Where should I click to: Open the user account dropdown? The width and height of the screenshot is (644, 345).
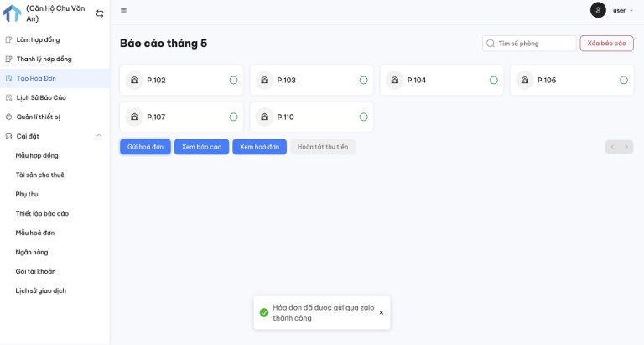pos(621,11)
